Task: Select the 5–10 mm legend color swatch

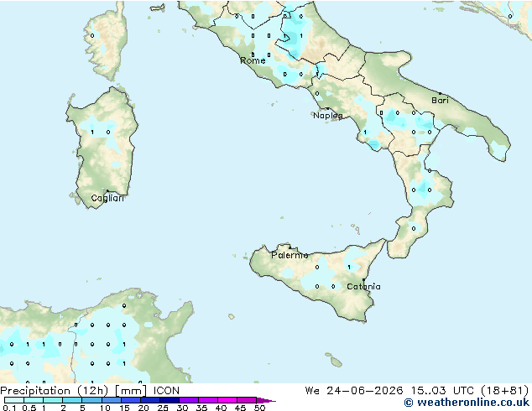Action: pos(91,400)
